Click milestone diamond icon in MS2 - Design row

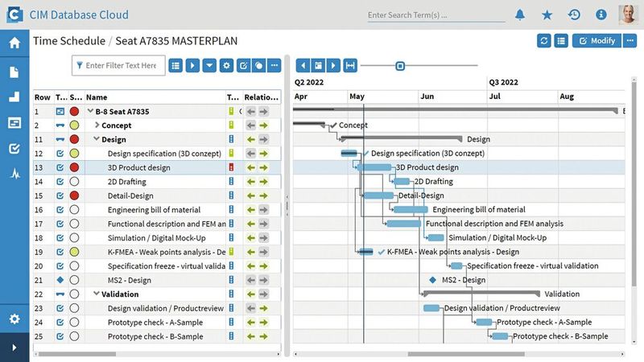click(x=60, y=280)
